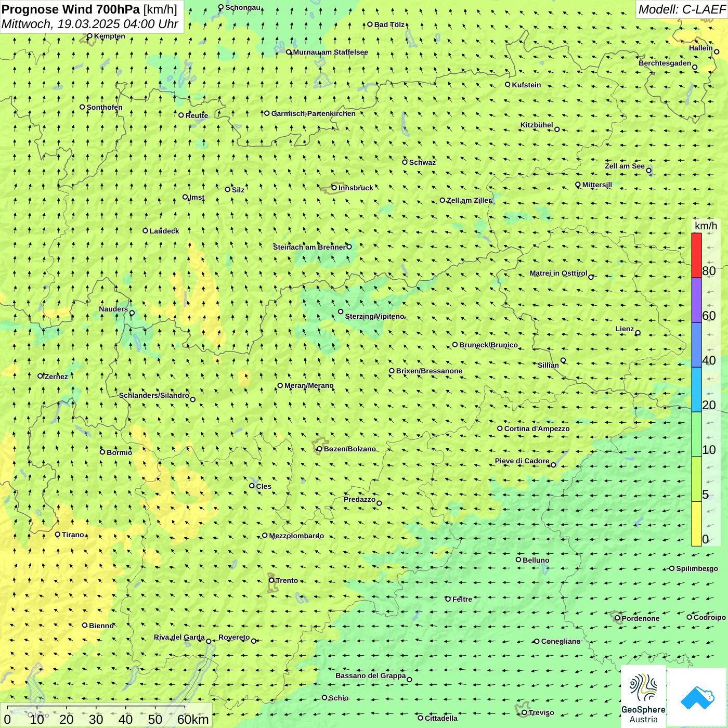Click the Silz town label

click(x=238, y=190)
